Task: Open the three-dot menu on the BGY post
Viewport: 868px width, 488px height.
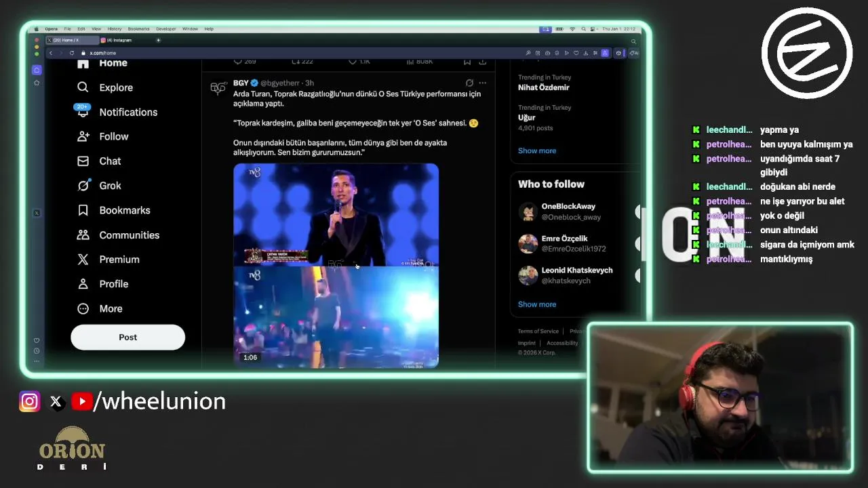Action: point(483,83)
